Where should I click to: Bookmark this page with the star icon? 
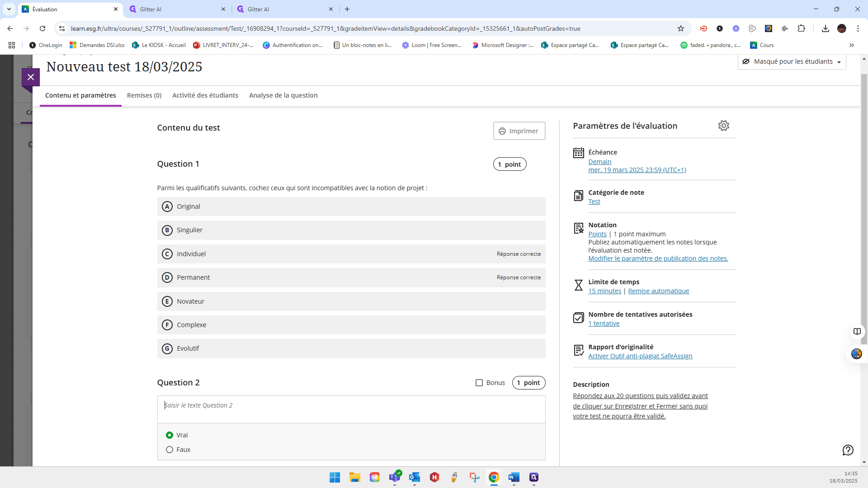pyautogui.click(x=681, y=28)
